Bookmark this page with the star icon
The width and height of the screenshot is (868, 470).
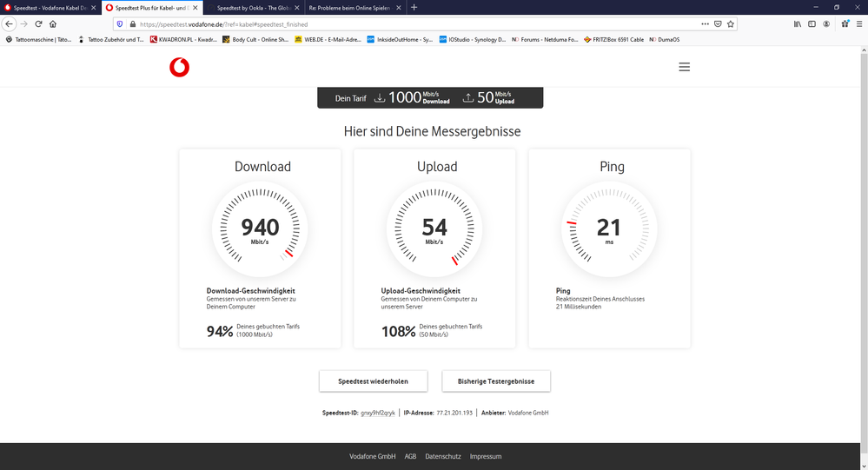click(x=731, y=23)
